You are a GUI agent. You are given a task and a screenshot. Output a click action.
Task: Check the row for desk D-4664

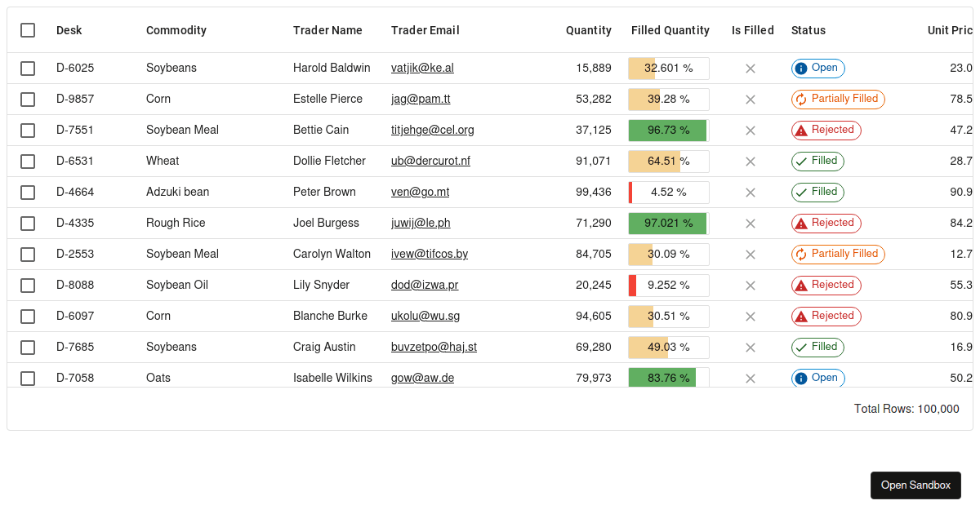tap(28, 193)
